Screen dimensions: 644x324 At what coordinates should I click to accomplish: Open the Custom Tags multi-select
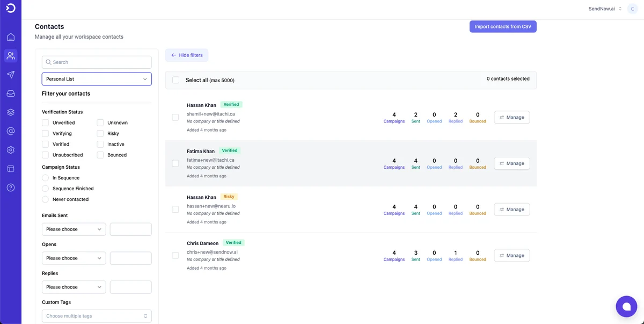97,316
